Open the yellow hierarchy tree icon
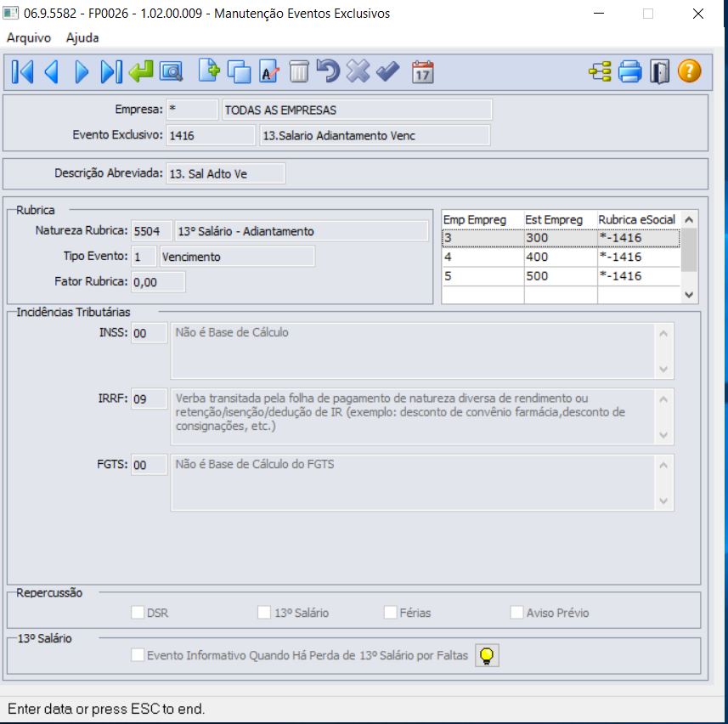Image resolution: width=728 pixels, height=724 pixels. point(600,72)
